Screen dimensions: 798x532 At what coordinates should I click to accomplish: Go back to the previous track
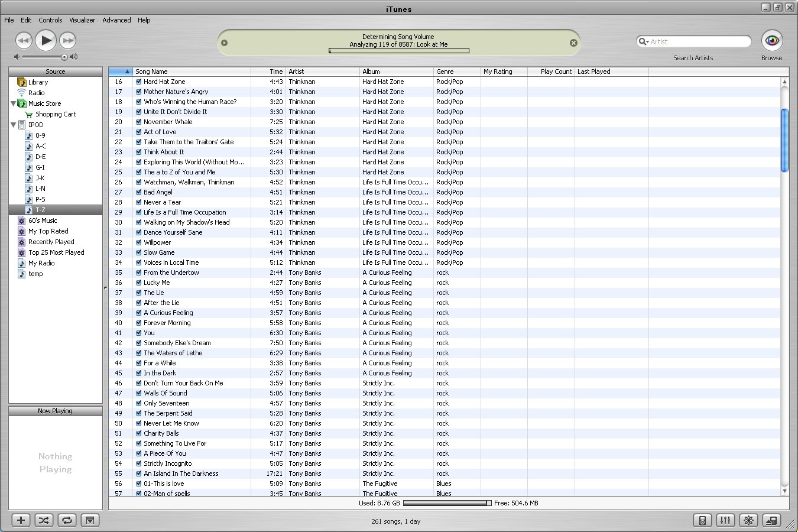pos(24,40)
